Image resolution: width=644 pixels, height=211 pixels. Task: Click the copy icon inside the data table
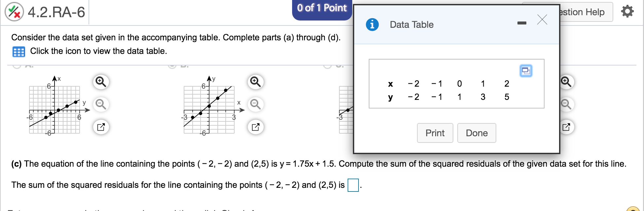click(527, 71)
